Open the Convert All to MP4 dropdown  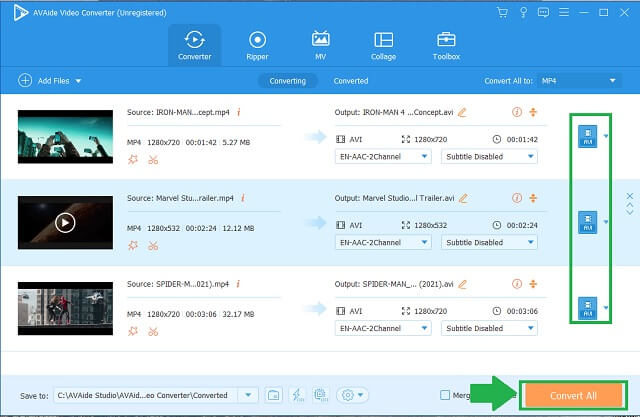[x=580, y=81]
